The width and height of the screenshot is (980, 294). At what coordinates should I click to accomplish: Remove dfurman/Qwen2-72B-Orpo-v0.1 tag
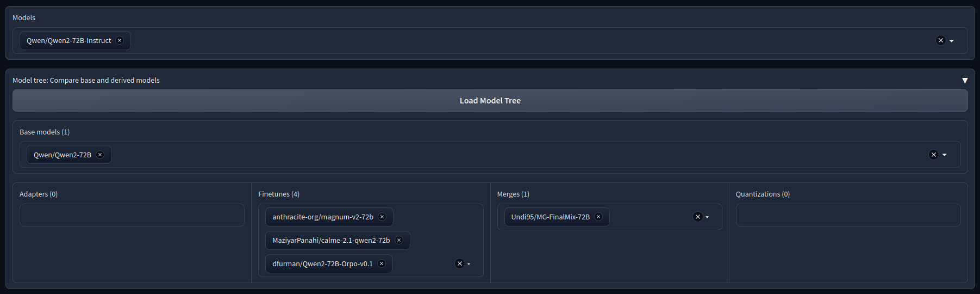[x=382, y=264]
